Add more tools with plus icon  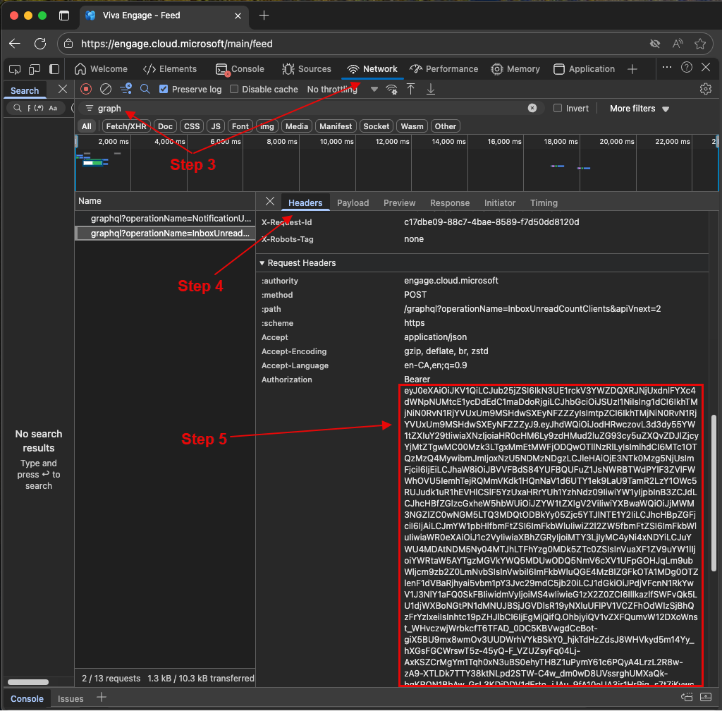tap(632, 69)
